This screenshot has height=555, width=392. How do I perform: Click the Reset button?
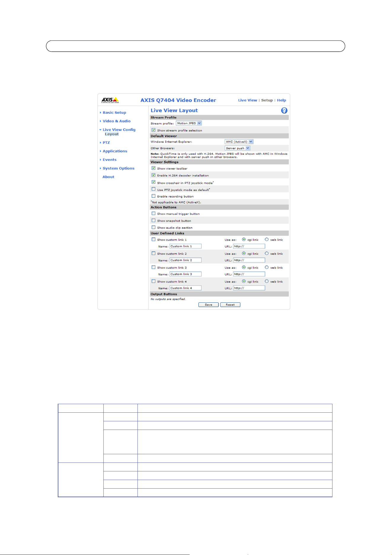click(x=230, y=305)
